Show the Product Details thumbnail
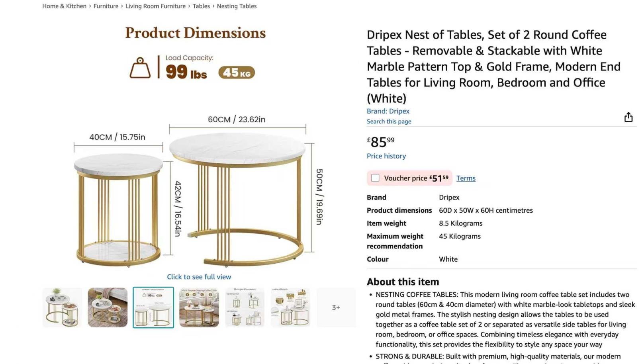Viewport: 644px width, 364px height. coord(290,307)
